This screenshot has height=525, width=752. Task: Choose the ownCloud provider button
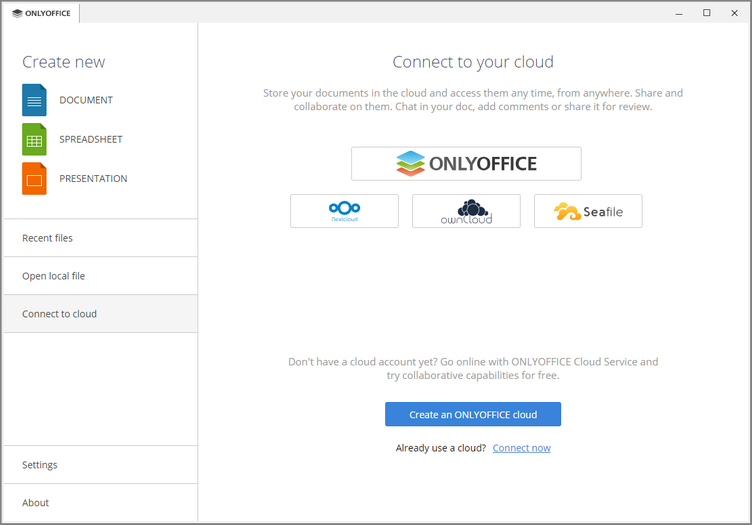[466, 211]
